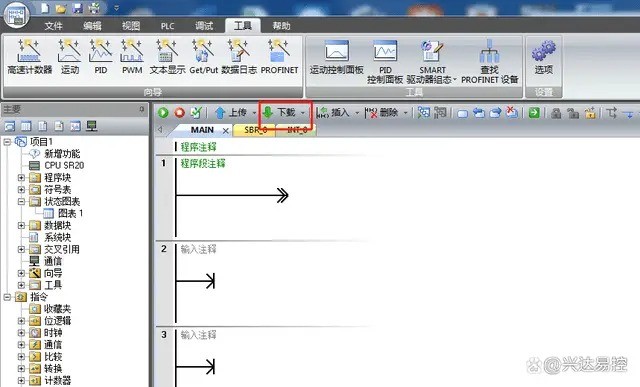Switch to the SBR_0 editor tab
The height and width of the screenshot is (387, 640).
coord(256,130)
